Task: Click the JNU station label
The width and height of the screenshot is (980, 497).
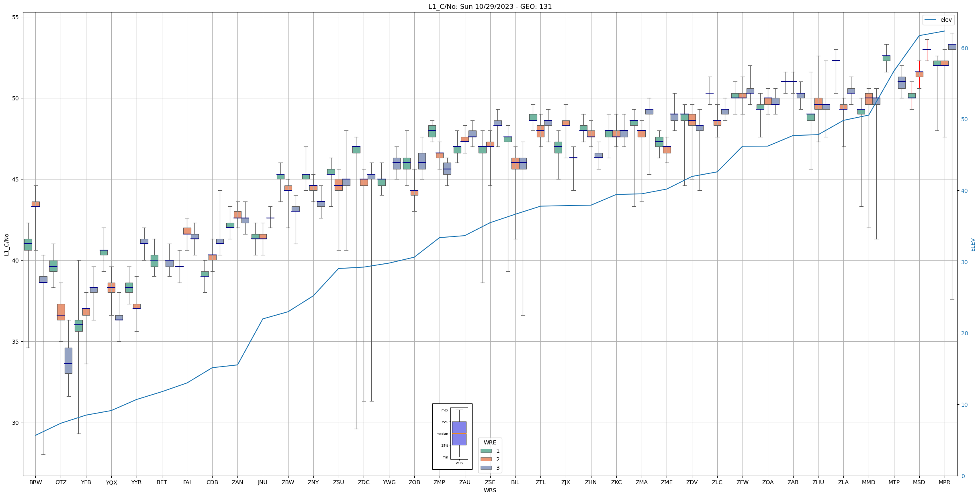Action: click(263, 482)
